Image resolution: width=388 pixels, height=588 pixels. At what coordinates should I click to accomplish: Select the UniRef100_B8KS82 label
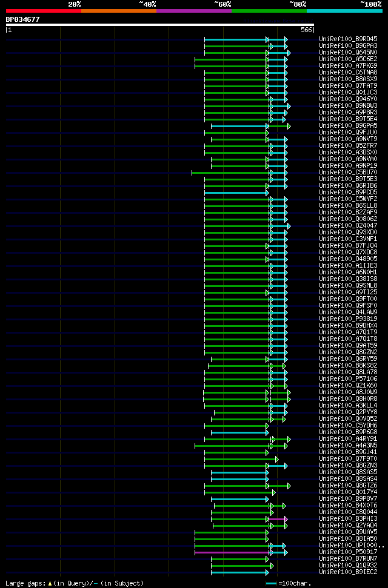[x=348, y=366]
